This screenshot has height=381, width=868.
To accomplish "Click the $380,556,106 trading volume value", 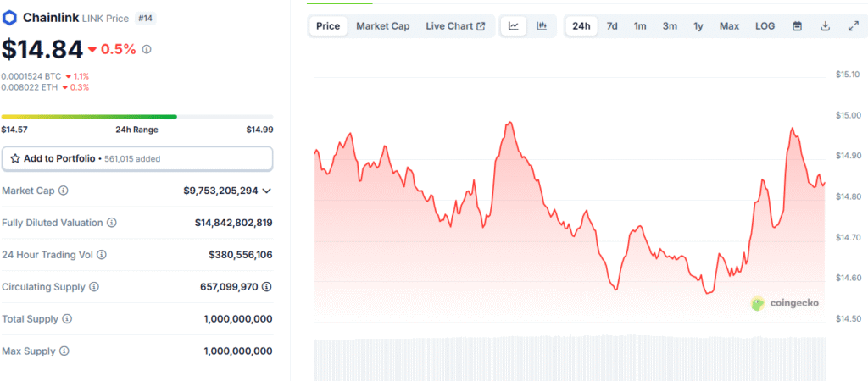I will click(x=241, y=255).
